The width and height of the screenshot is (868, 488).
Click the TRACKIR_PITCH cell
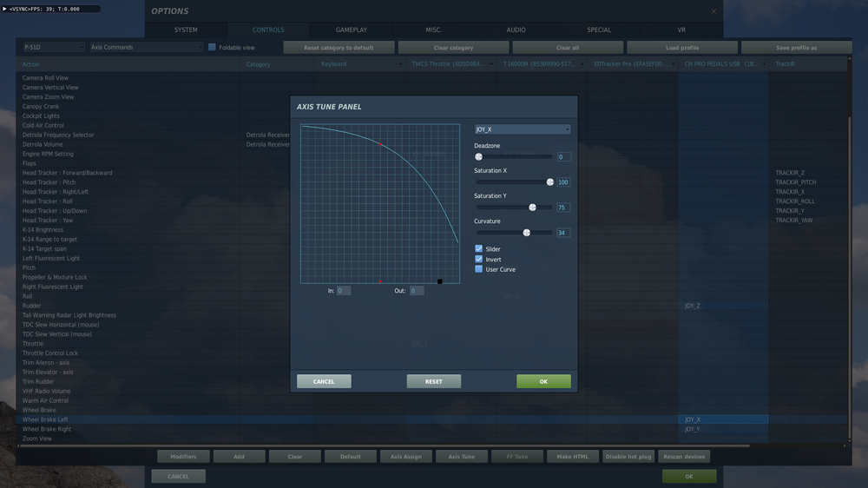pos(808,181)
